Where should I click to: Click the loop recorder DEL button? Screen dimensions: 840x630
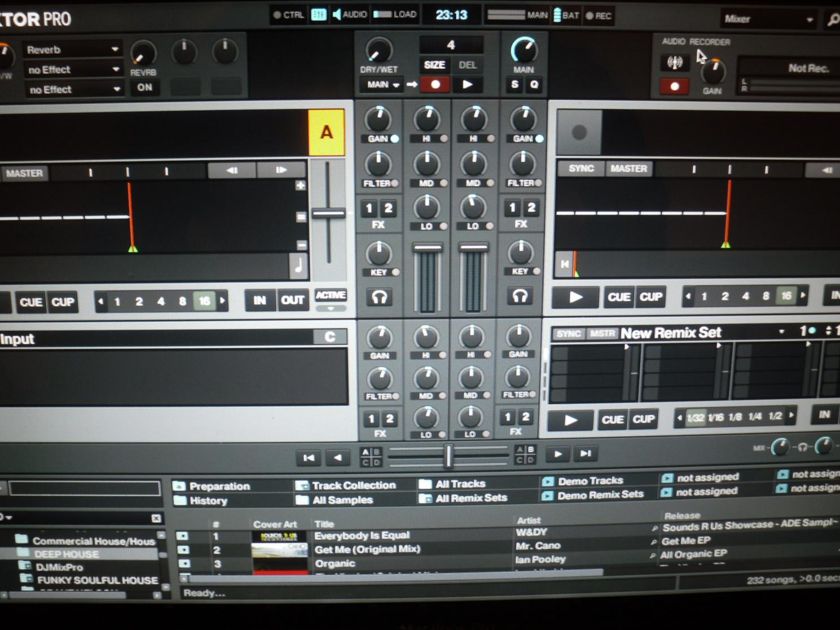[x=468, y=65]
